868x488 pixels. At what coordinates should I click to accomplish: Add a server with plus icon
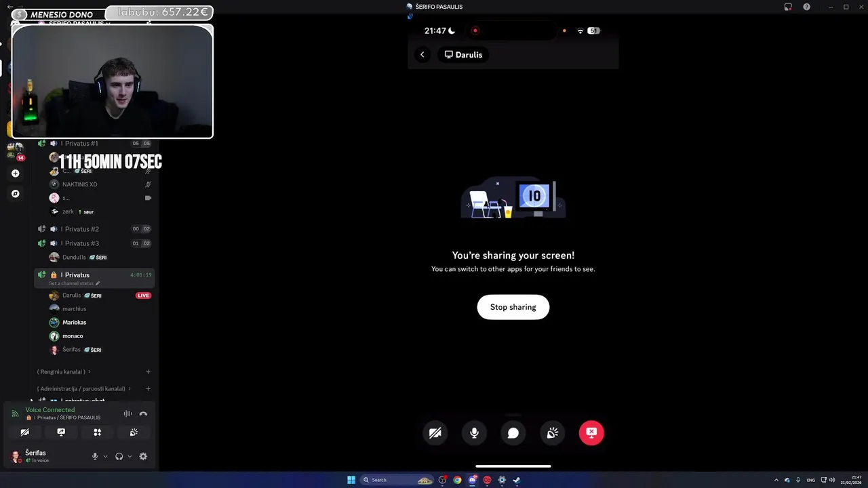pos(15,174)
